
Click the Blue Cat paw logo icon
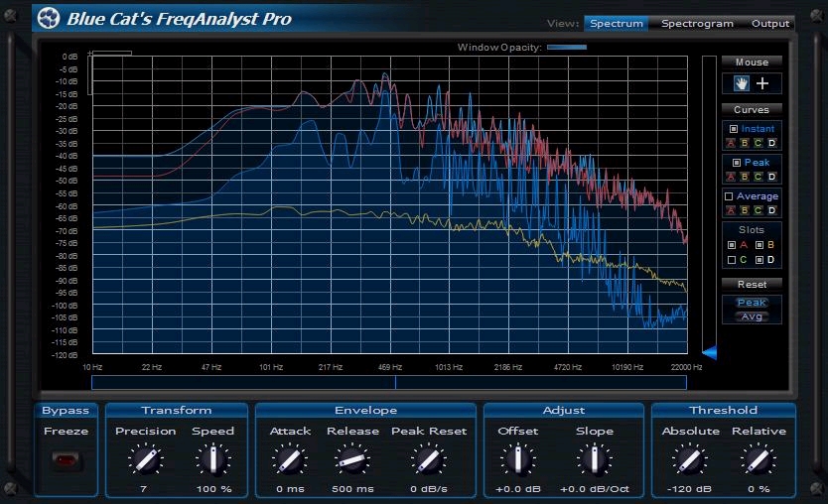49,19
